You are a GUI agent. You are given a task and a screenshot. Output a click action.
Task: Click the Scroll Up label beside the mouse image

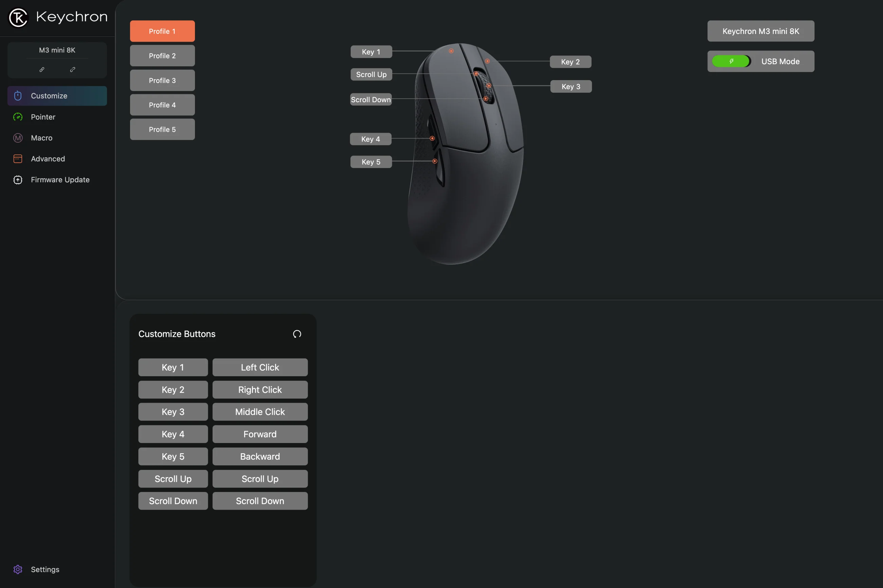click(x=371, y=74)
